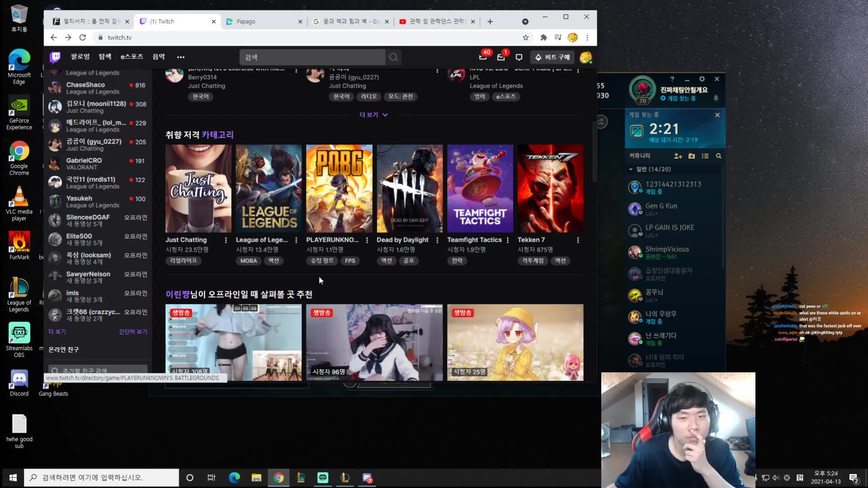The image size is (868, 488).
Task: Open the three-dots more menu in Twitch nav
Action: [x=181, y=57]
